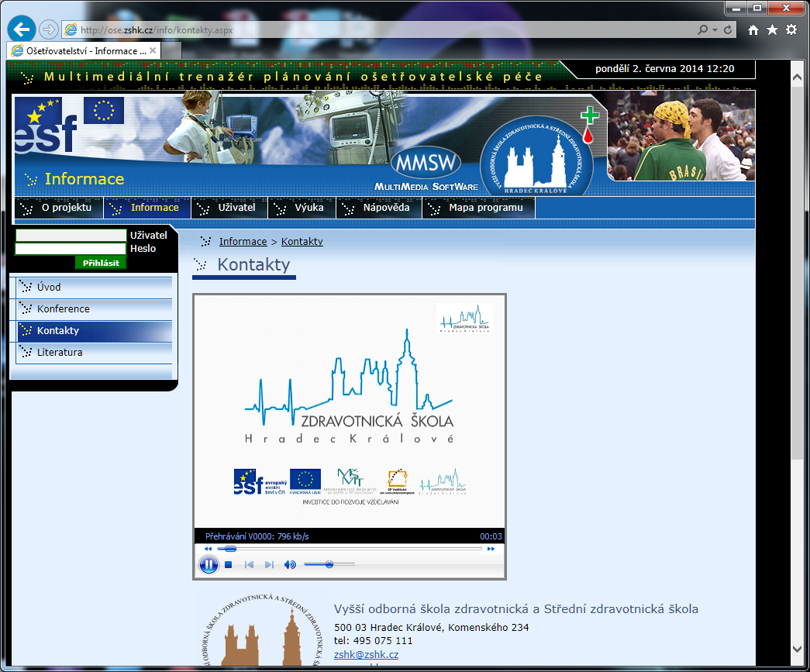Click the search magnifier in address bar

pyautogui.click(x=702, y=29)
